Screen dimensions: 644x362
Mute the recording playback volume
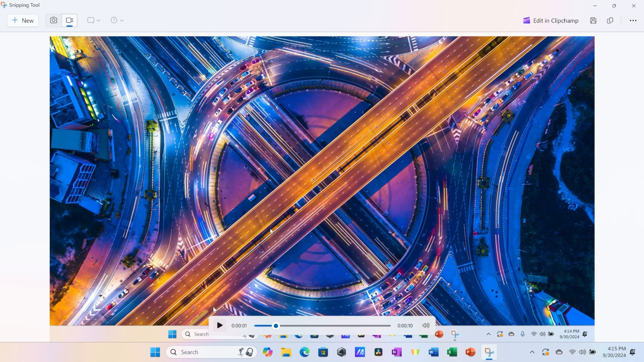point(425,325)
